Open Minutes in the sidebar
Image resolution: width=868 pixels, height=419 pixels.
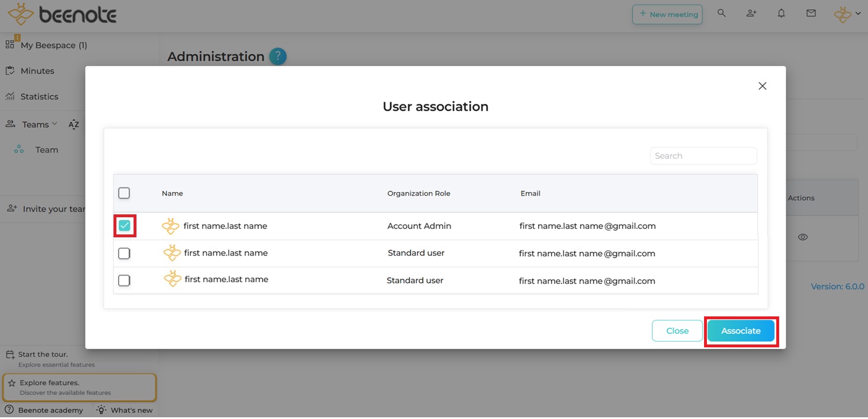pos(37,71)
